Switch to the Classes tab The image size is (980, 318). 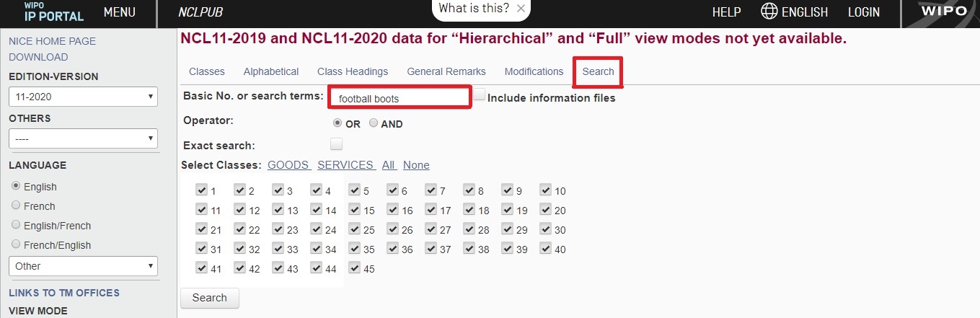[x=207, y=71]
